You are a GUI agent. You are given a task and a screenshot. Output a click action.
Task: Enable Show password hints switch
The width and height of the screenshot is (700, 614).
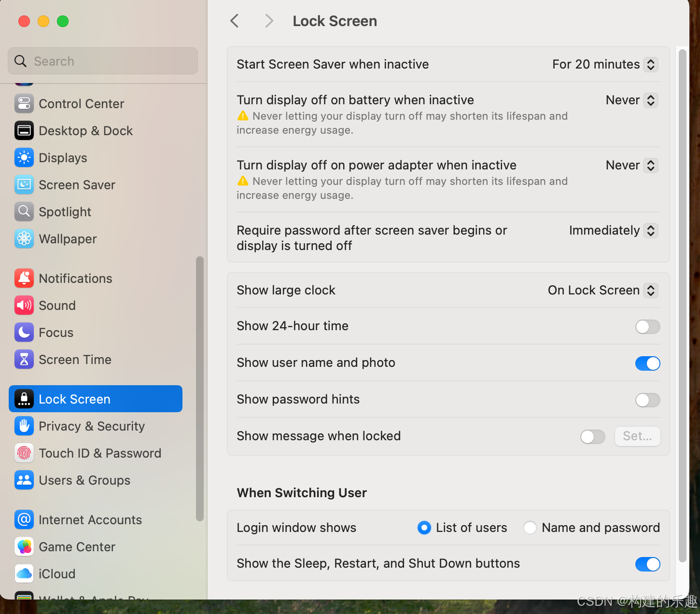[647, 400]
